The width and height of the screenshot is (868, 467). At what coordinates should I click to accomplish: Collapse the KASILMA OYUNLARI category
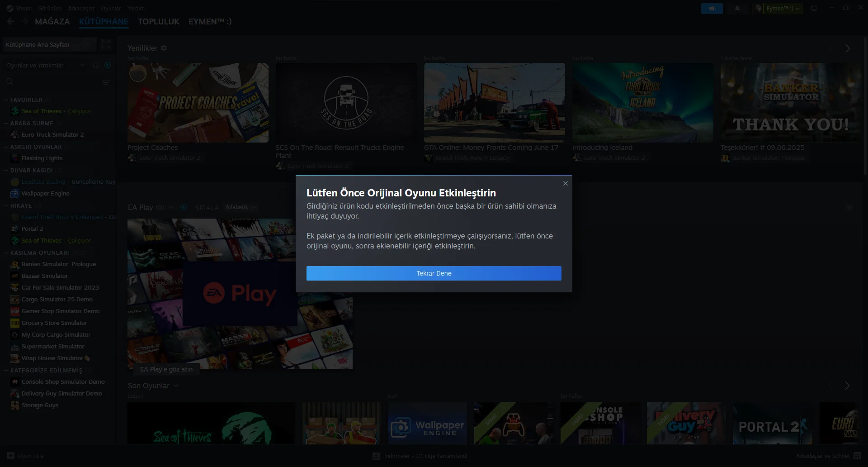coord(6,253)
